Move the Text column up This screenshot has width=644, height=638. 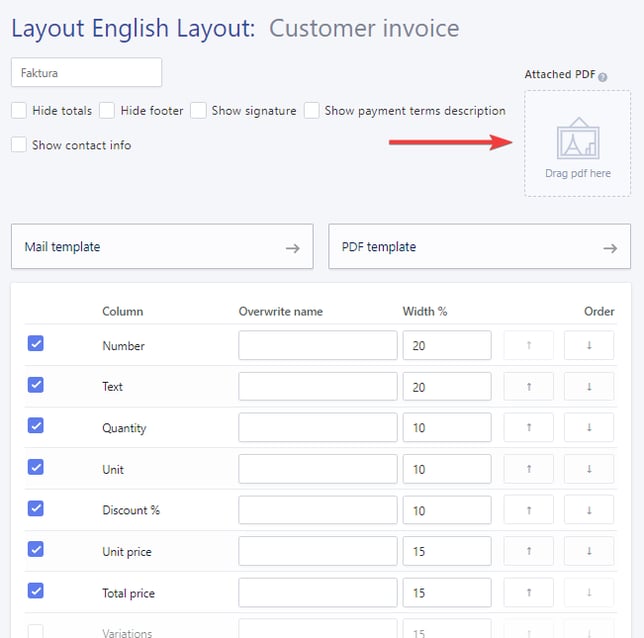[x=528, y=387]
